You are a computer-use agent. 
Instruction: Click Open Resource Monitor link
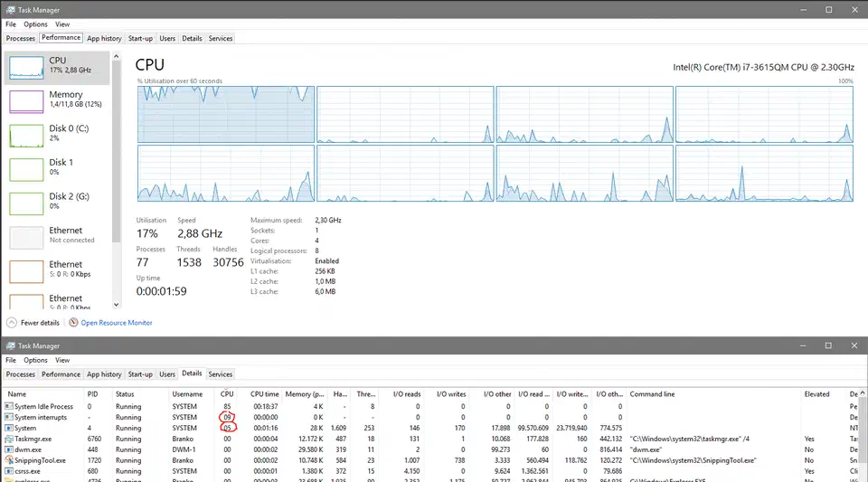pos(117,323)
